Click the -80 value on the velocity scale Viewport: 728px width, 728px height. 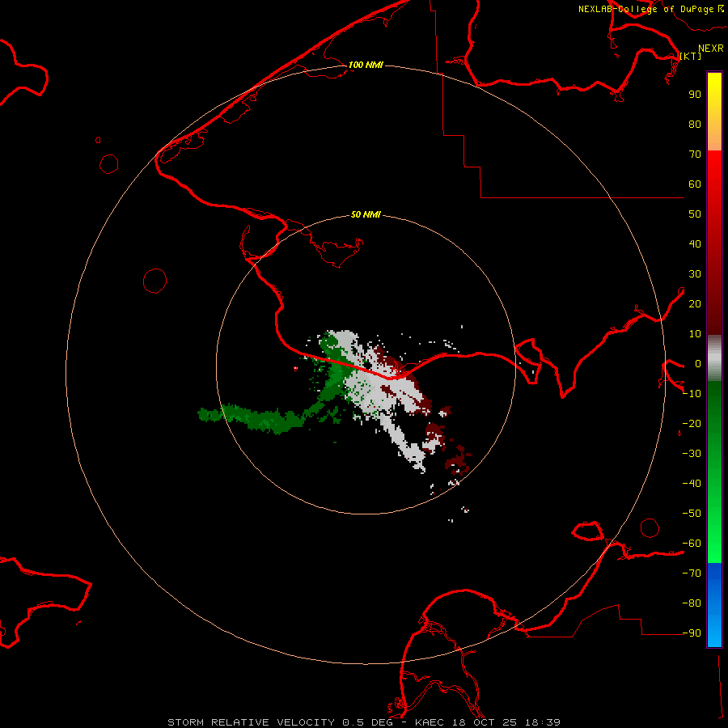click(692, 603)
